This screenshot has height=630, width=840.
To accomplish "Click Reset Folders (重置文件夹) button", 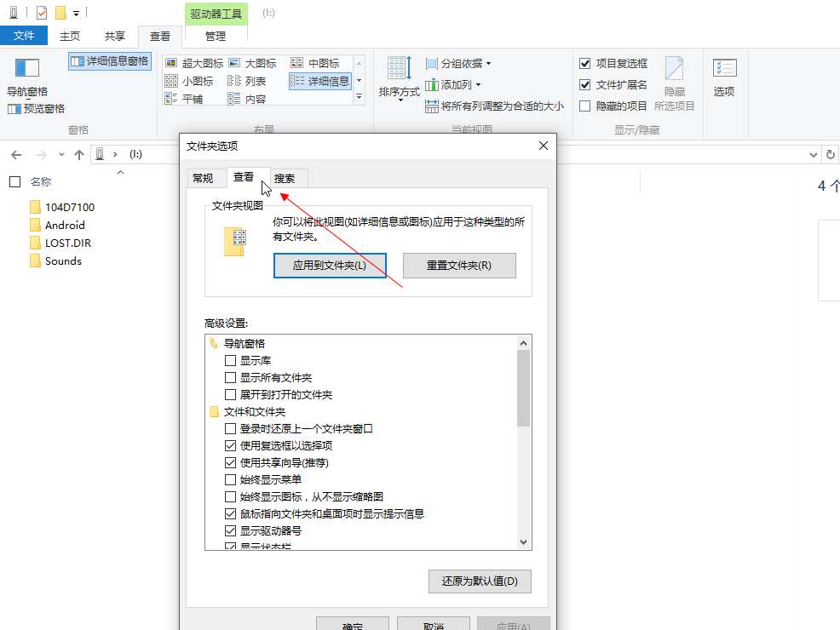I will point(459,266).
